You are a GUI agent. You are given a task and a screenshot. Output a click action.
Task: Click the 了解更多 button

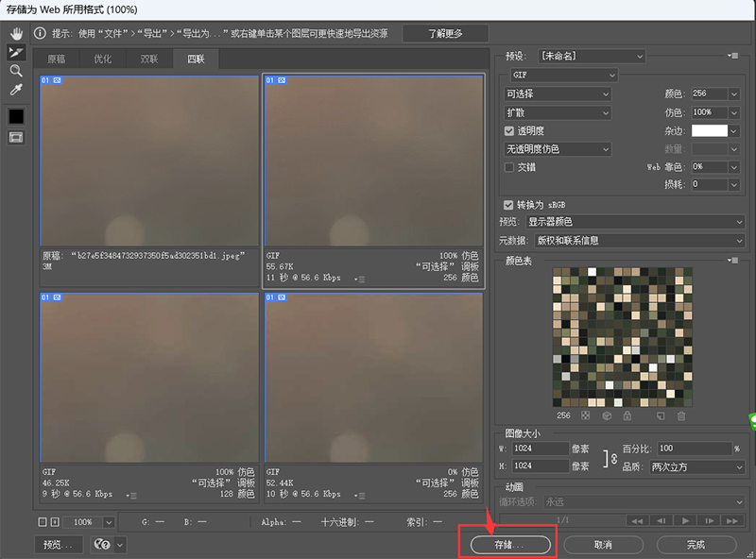pos(445,33)
